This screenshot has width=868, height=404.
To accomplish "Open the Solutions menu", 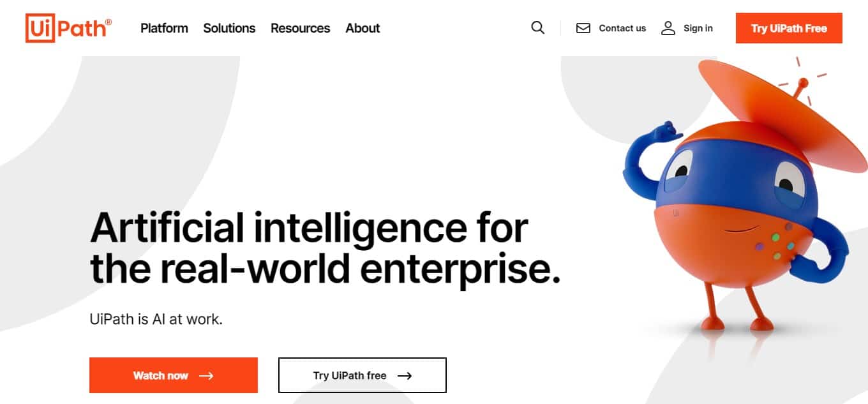I will (228, 28).
